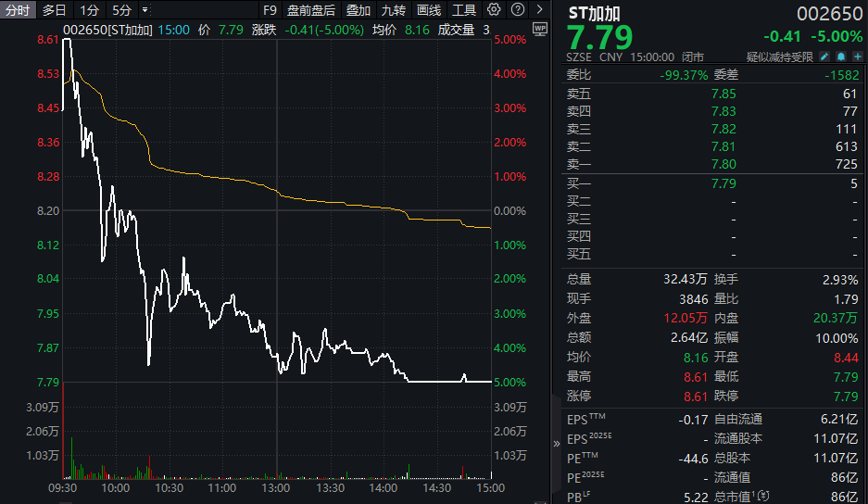868x504 pixels.
Task: Click the help question mark icon
Action: [x=517, y=10]
